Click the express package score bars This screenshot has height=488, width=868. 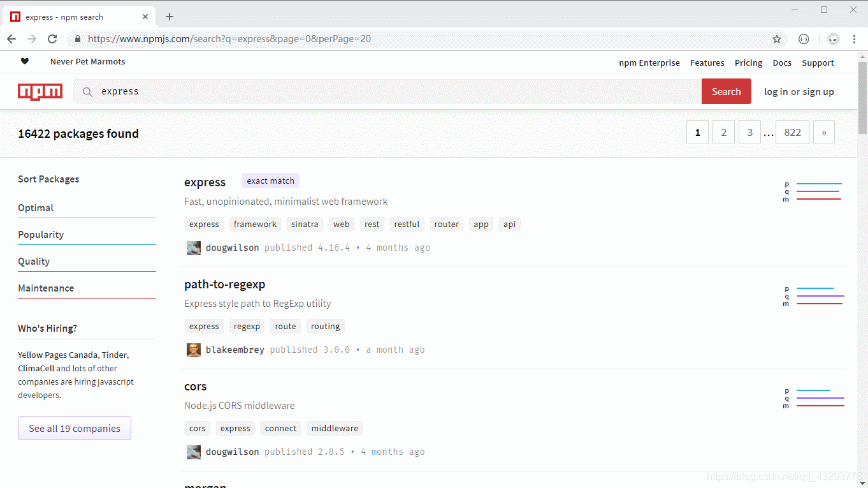click(x=813, y=191)
